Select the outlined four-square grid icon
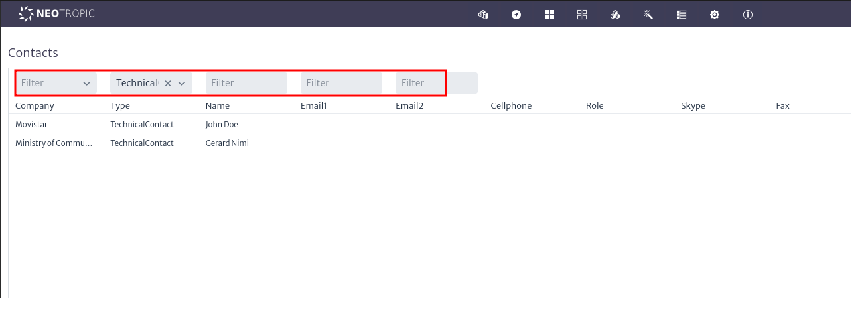 coord(582,14)
